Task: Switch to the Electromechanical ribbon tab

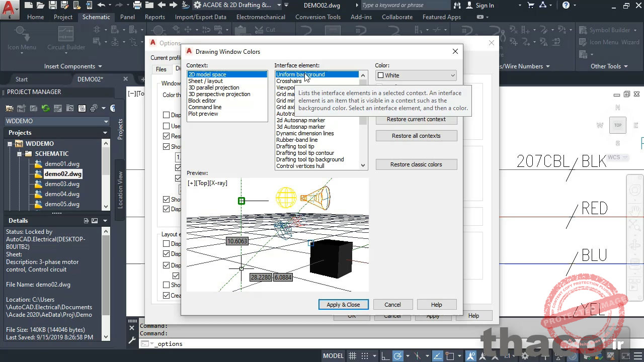Action: (x=261, y=17)
